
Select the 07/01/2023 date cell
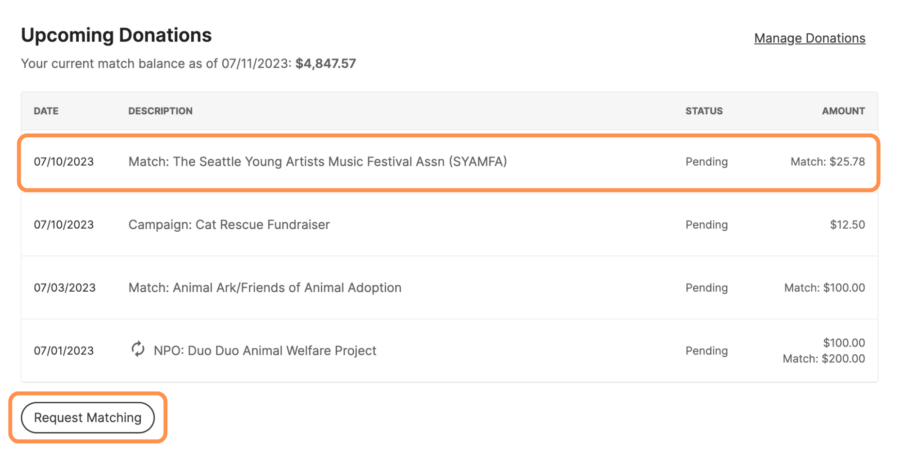tap(64, 350)
